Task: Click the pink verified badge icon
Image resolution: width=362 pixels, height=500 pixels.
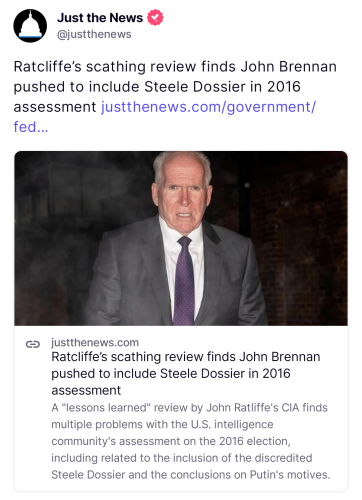Action: coord(155,18)
